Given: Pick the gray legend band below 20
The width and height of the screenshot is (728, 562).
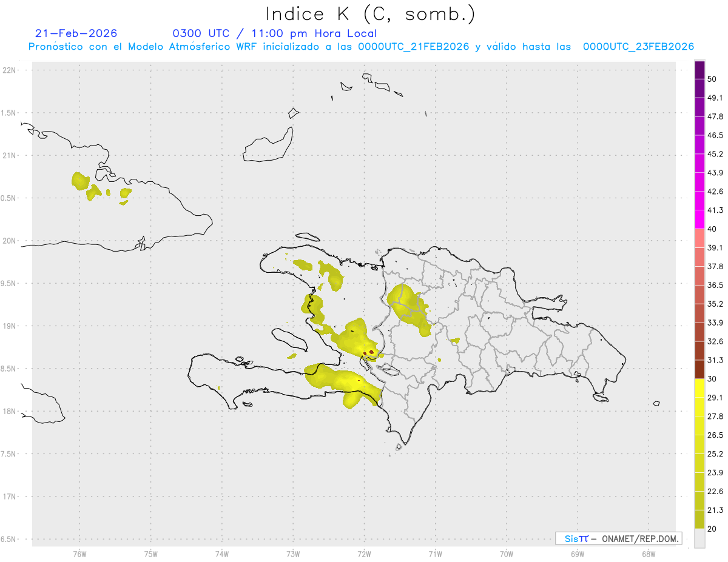Looking at the screenshot, I should (699, 538).
